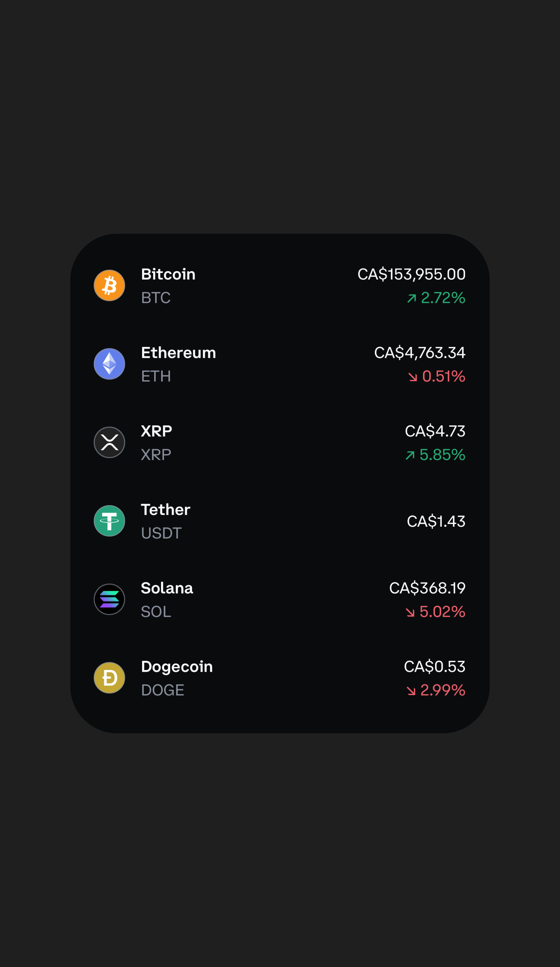Screen dimensions: 560x967
Task: Click Bitcoin's green up-arrow 2.72% change
Action: pos(436,298)
